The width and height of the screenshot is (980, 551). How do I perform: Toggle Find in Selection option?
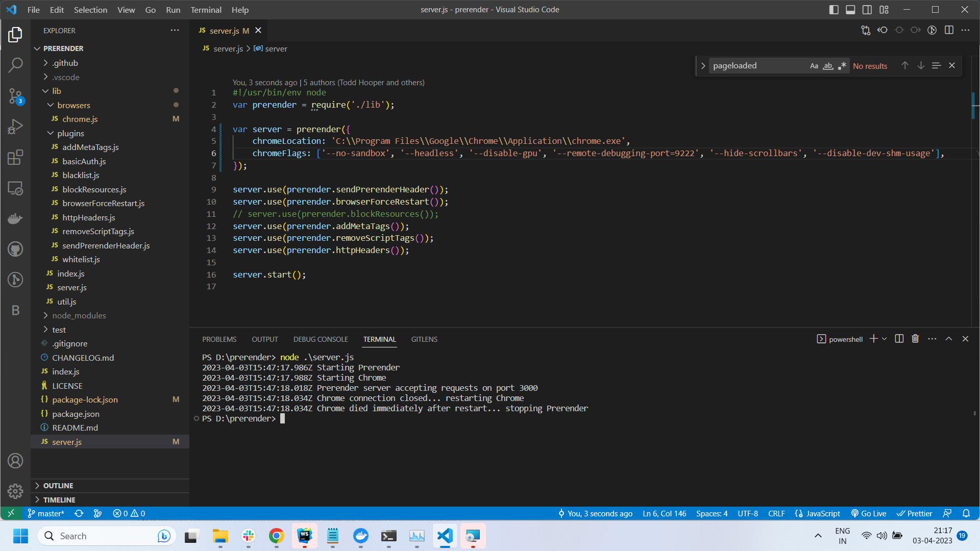coord(936,65)
